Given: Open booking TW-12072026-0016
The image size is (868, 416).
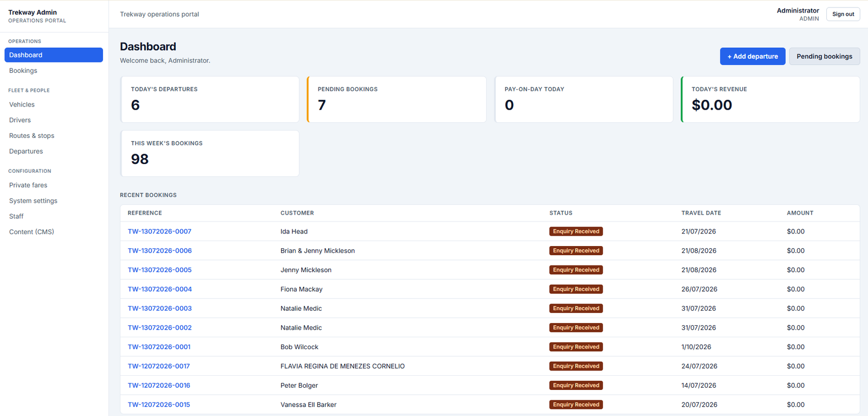Looking at the screenshot, I should pos(159,386).
